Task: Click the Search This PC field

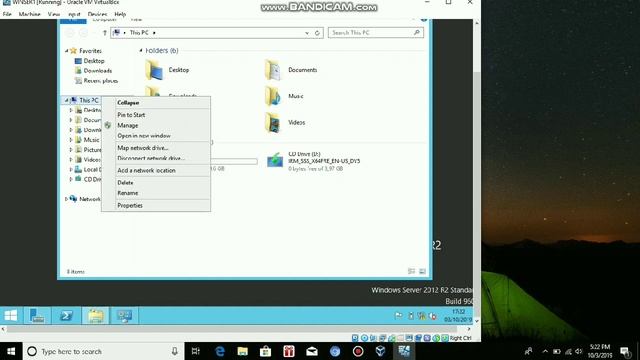Action: (x=376, y=33)
